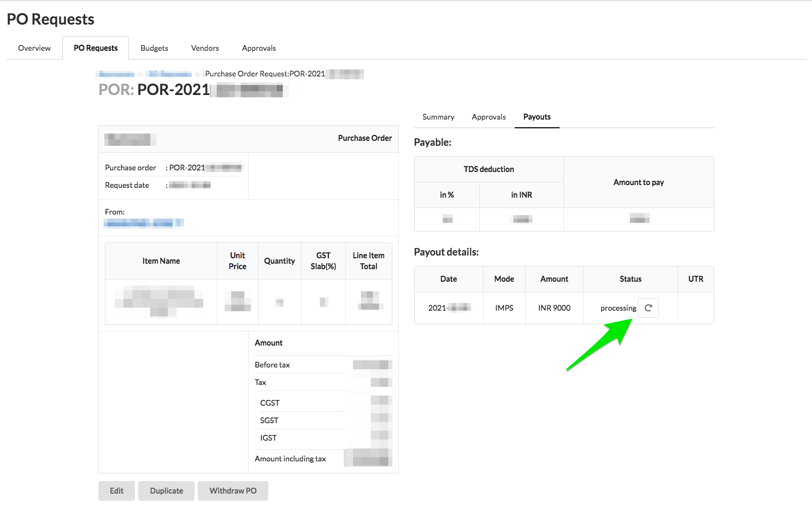Viewport: 812px width, 510px height.
Task: Switch to the Summary tab
Action: click(x=438, y=116)
